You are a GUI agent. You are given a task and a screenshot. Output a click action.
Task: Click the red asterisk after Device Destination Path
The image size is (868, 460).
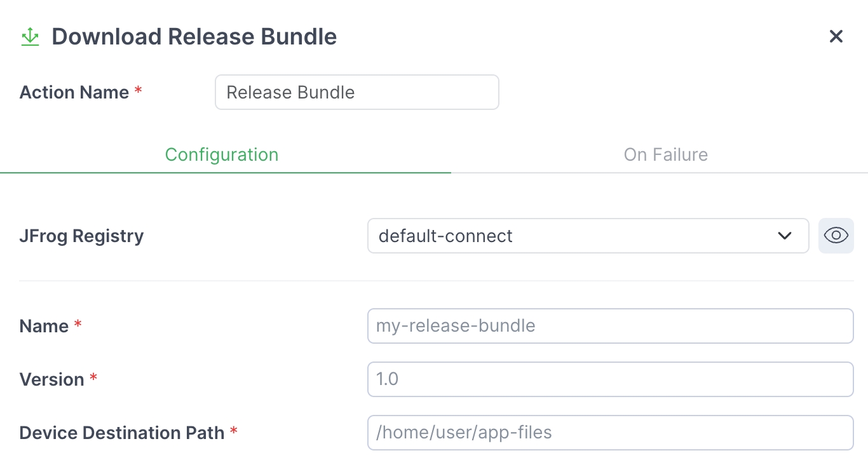[x=234, y=431]
